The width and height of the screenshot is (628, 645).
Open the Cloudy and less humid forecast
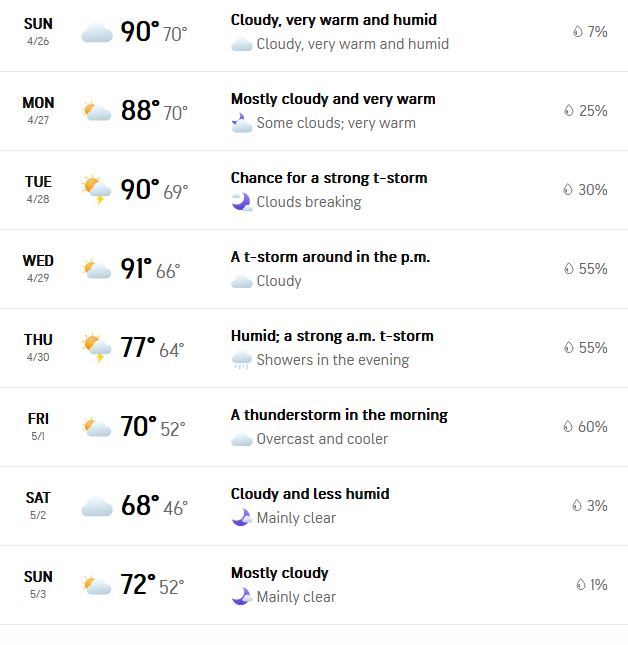[310, 494]
